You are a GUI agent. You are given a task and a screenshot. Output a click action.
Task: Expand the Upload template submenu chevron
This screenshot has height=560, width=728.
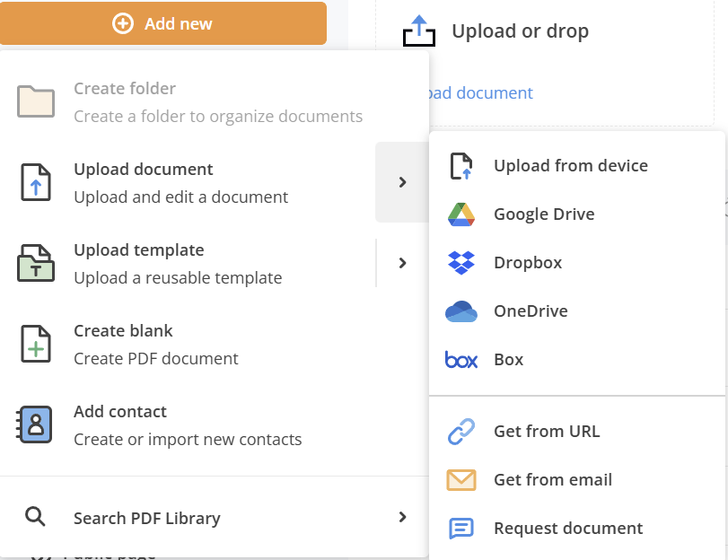pyautogui.click(x=402, y=263)
